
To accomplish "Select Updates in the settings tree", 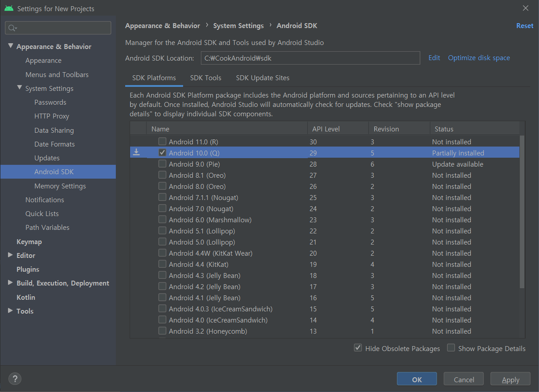I will (x=47, y=158).
